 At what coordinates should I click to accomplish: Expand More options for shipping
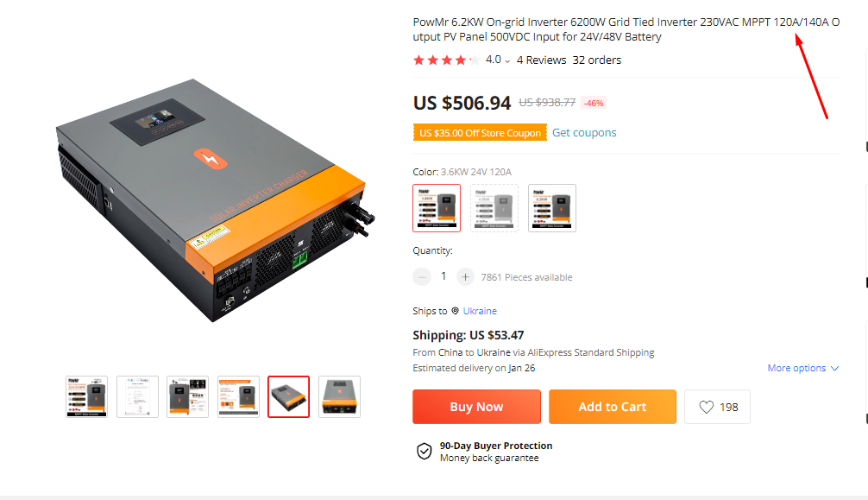click(803, 368)
